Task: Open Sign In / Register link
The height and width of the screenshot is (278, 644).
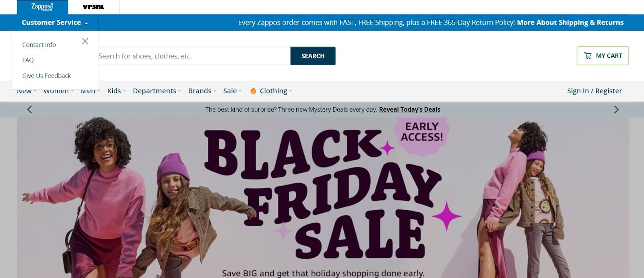Action: click(594, 91)
